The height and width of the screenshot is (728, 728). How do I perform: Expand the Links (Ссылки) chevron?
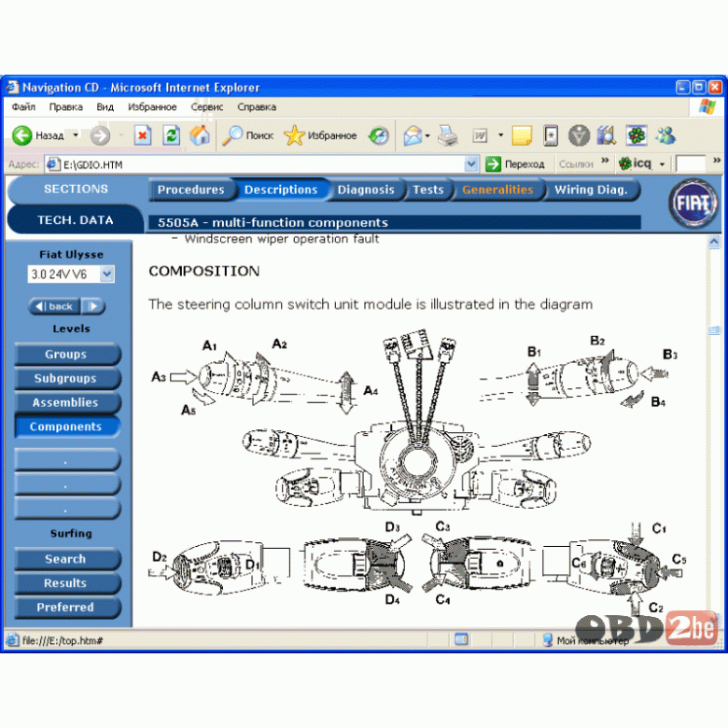coord(605,161)
